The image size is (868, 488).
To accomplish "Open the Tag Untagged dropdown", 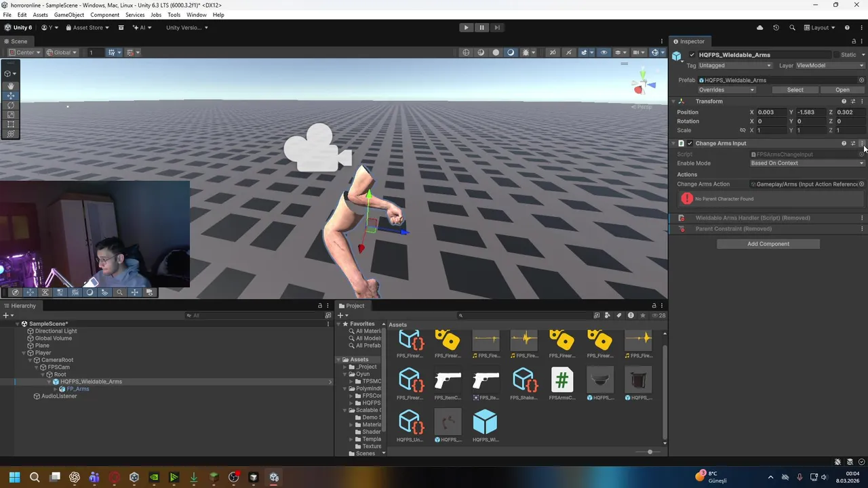I will coord(735,66).
